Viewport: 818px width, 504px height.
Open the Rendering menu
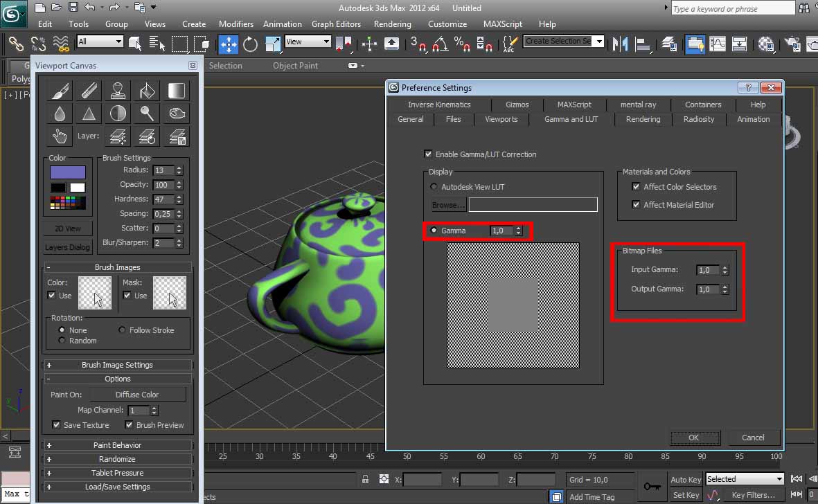pos(392,24)
